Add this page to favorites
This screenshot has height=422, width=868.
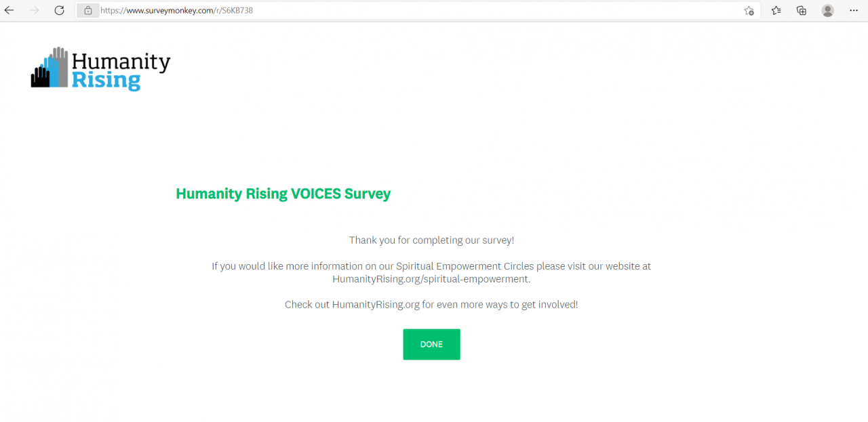[749, 11]
